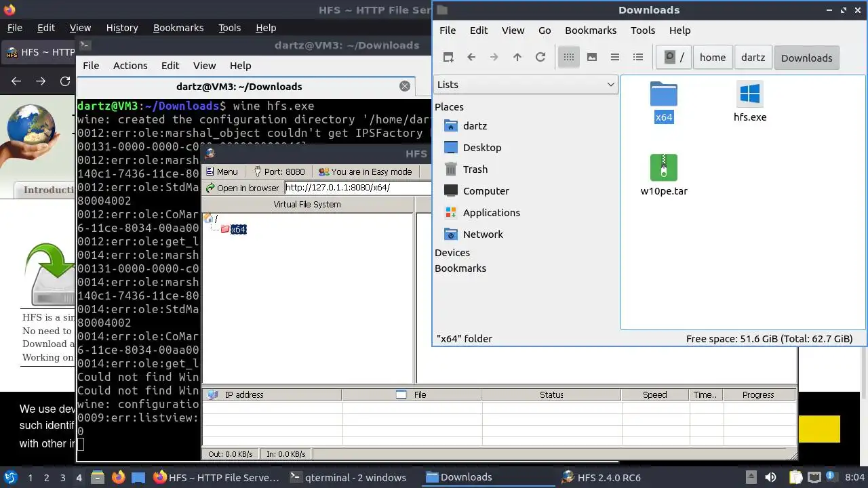Click Firefox back arrow button
Viewport: 868px width, 488px height.
point(16,81)
